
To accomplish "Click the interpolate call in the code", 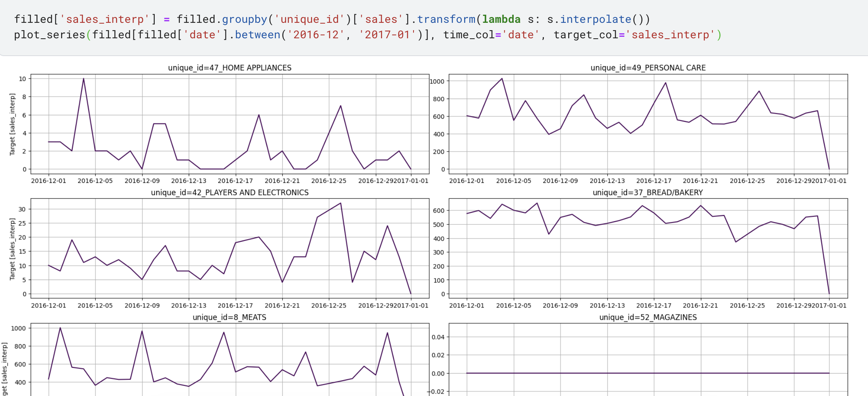I will (595, 19).
